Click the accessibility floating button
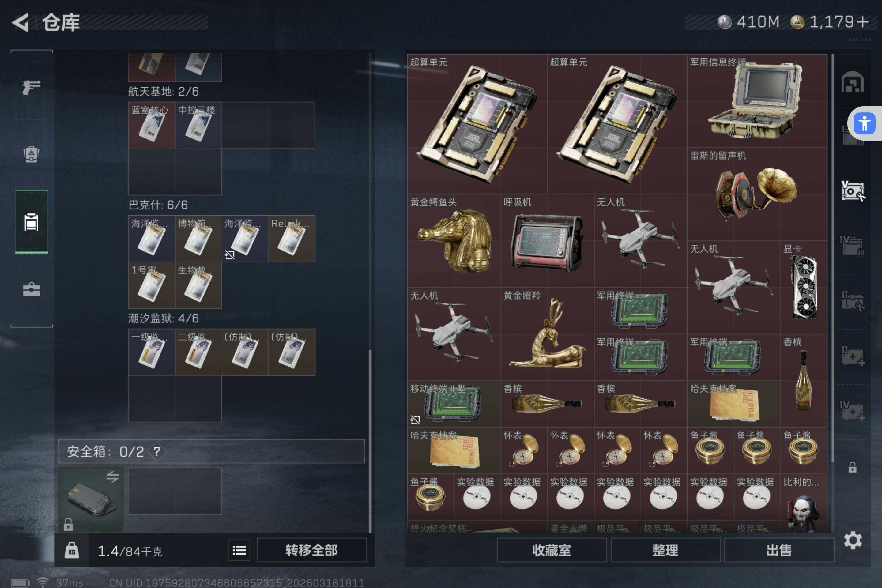Screen dimensions: 882x588 click(864, 123)
